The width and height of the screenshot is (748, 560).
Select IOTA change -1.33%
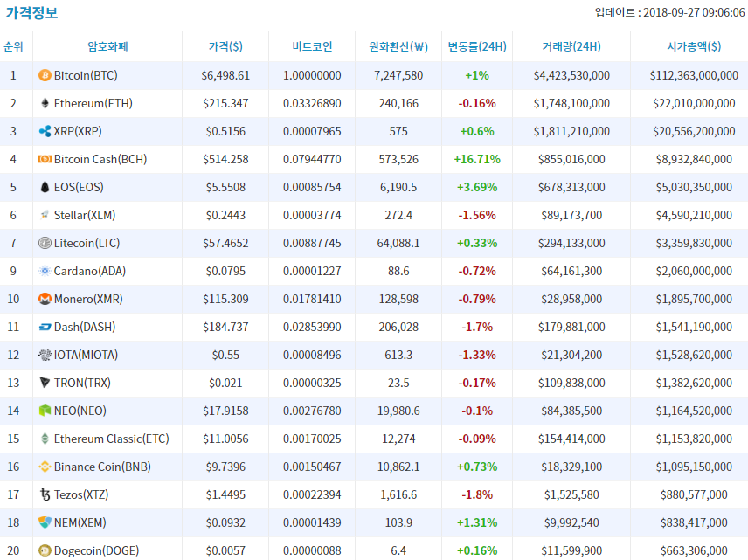tap(477, 355)
